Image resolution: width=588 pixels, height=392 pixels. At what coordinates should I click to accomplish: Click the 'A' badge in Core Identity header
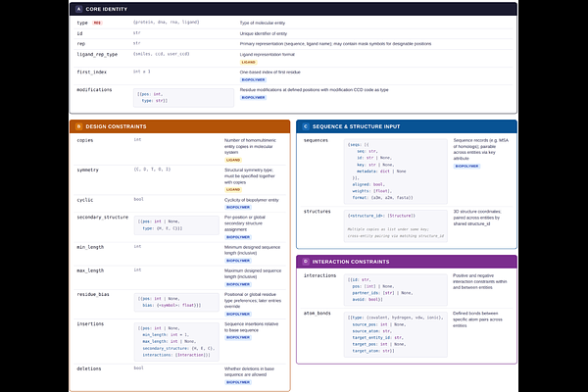tap(79, 9)
